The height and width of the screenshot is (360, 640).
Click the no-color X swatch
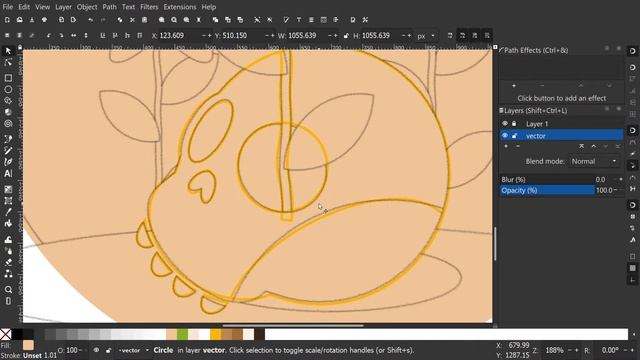tap(6, 334)
